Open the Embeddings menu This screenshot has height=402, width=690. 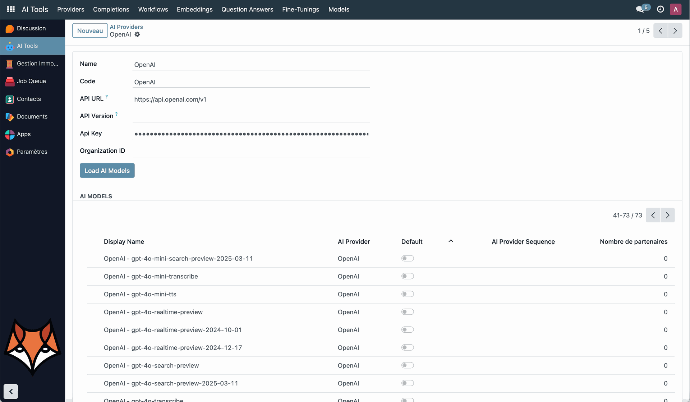point(195,9)
